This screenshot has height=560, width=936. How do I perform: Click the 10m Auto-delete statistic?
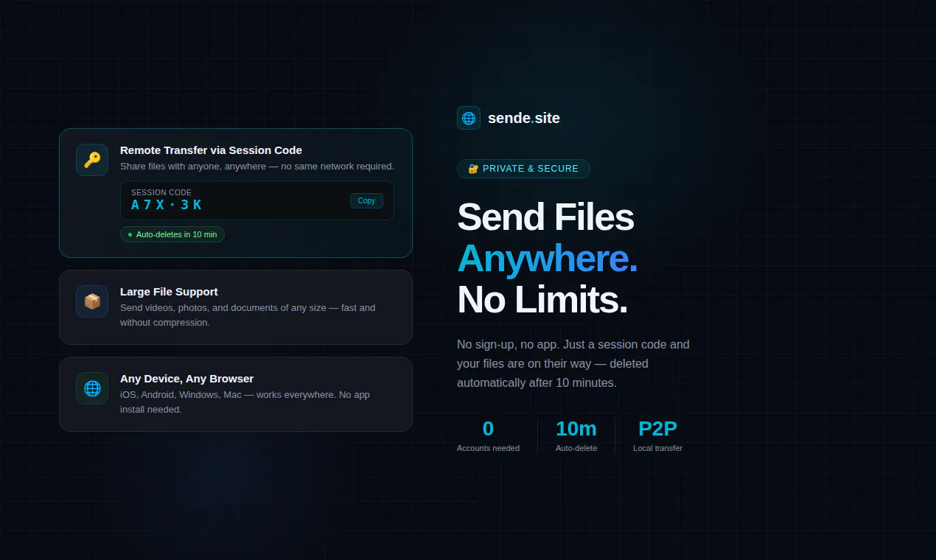click(x=576, y=435)
